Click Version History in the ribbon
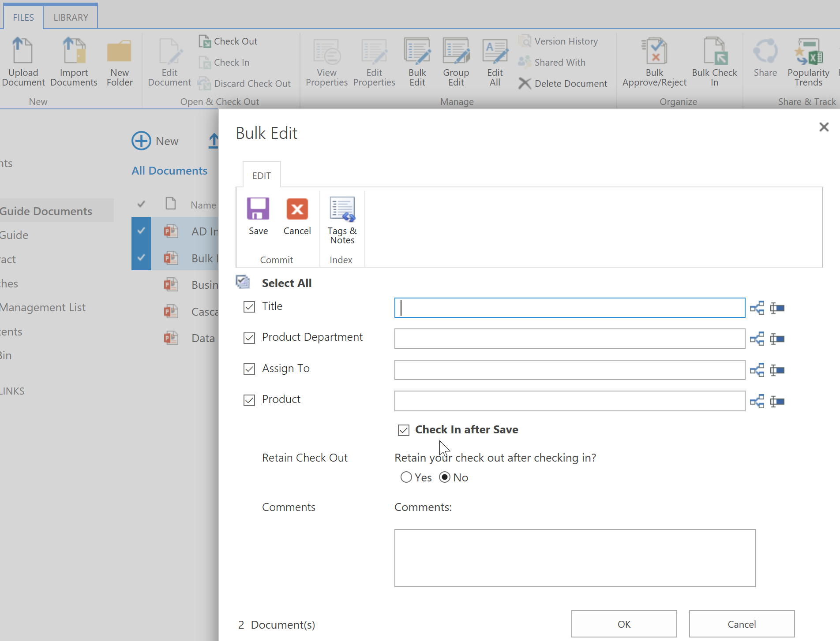The height and width of the screenshot is (641, 840). click(558, 41)
